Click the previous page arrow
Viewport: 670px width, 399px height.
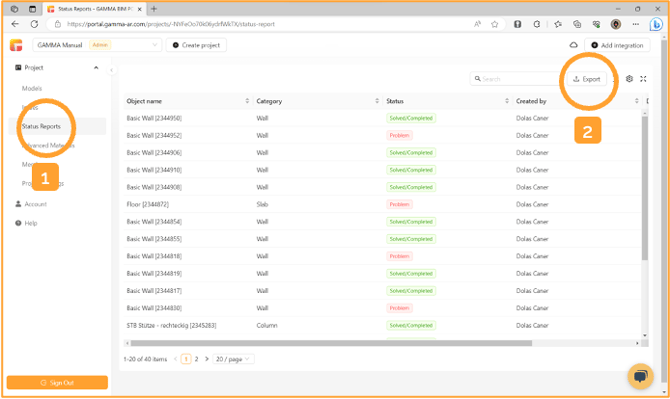coord(176,359)
